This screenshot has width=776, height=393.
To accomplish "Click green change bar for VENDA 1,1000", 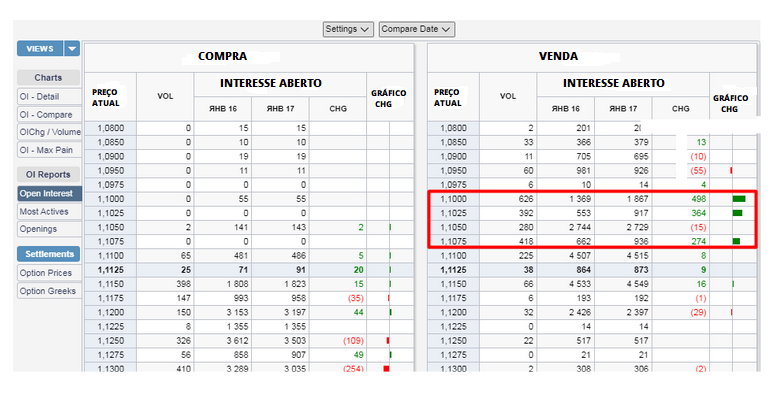I will pyautogui.click(x=739, y=199).
